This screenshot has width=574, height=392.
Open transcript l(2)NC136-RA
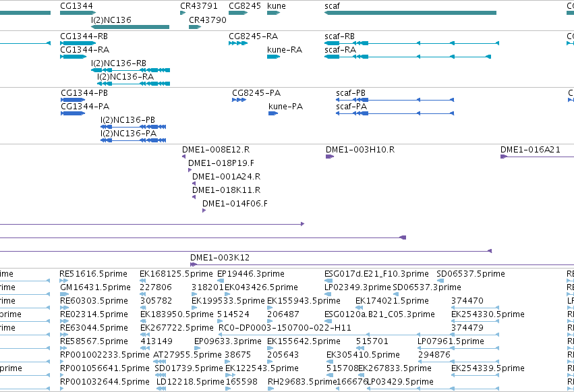point(134,84)
